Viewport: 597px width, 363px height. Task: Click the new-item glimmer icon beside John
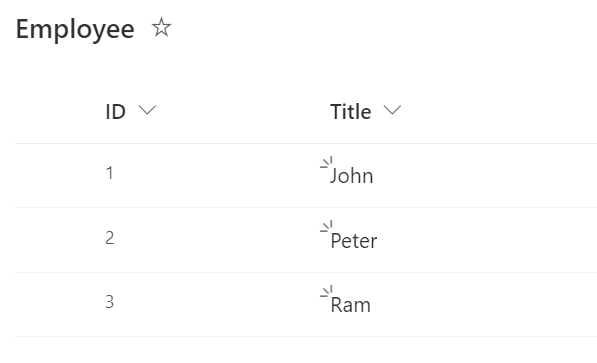click(326, 162)
